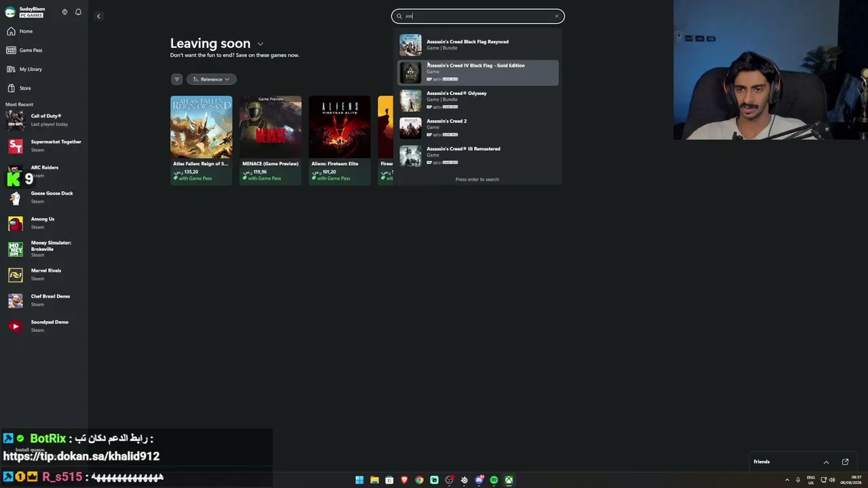Choose the Assassin's Creed Odyssey search result

coord(477,100)
